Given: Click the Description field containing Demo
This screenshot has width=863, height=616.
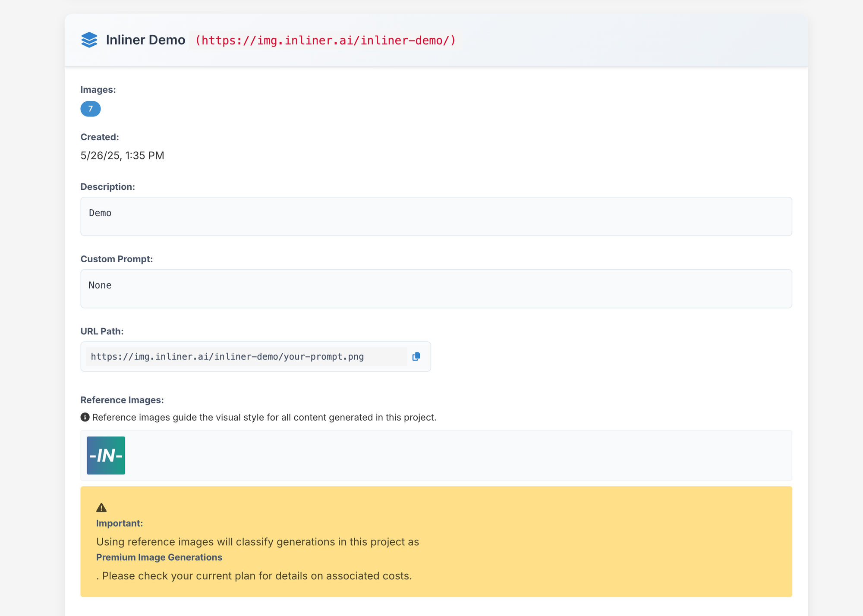Looking at the screenshot, I should pos(436,216).
